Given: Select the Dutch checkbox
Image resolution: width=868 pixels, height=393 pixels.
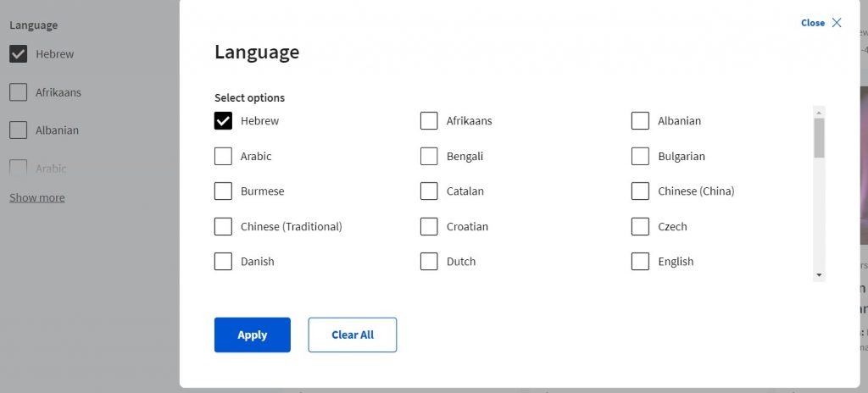Looking at the screenshot, I should point(429,261).
